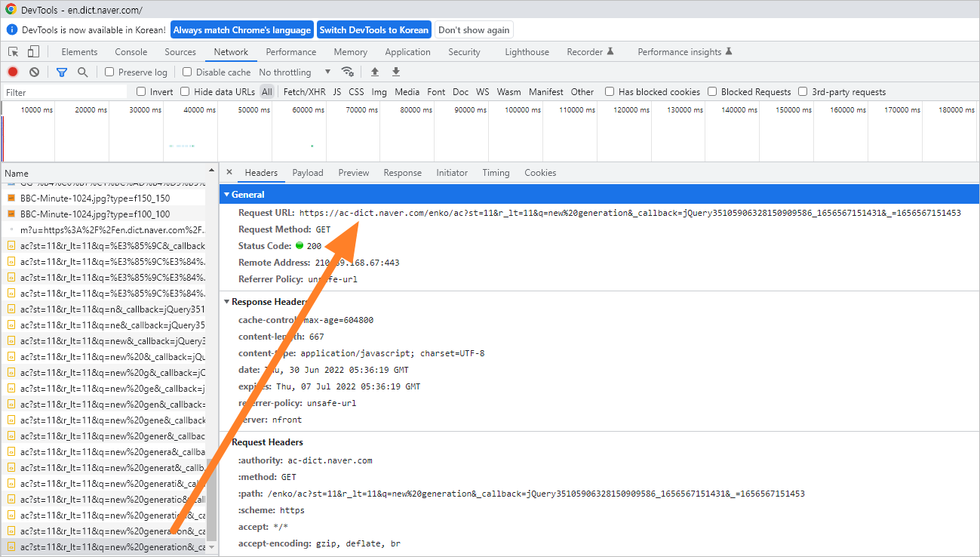Filter requests by Wasm type
The width and height of the screenshot is (980, 557).
508,91
